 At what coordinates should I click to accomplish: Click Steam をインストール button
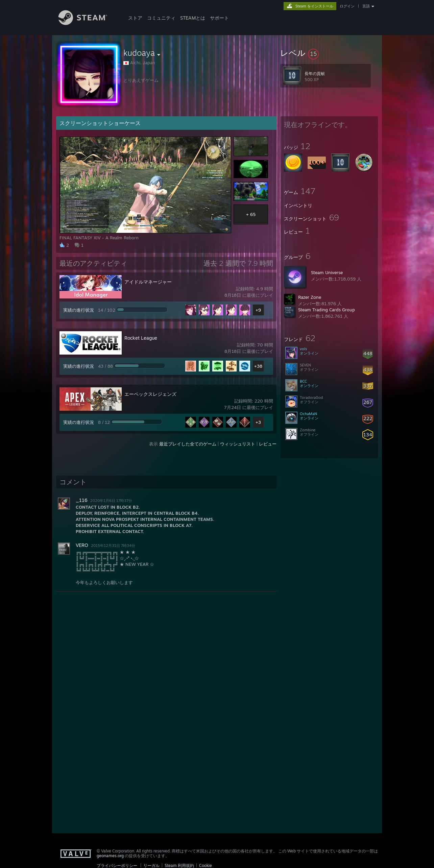tap(310, 6)
